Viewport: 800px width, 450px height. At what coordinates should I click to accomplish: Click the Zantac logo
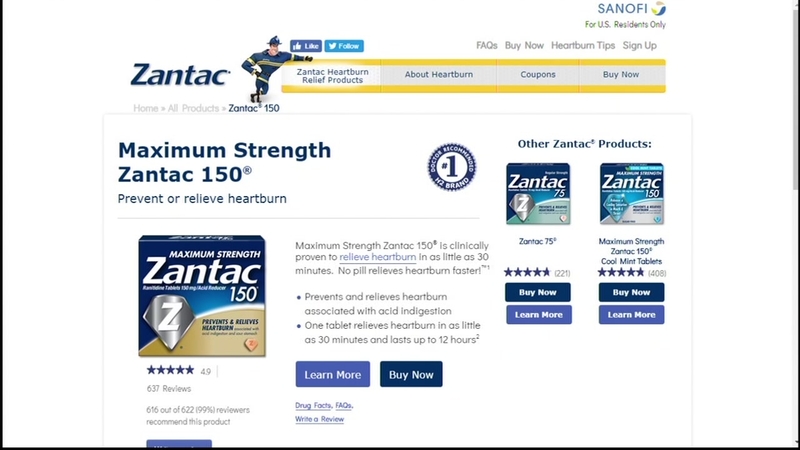pyautogui.click(x=180, y=74)
